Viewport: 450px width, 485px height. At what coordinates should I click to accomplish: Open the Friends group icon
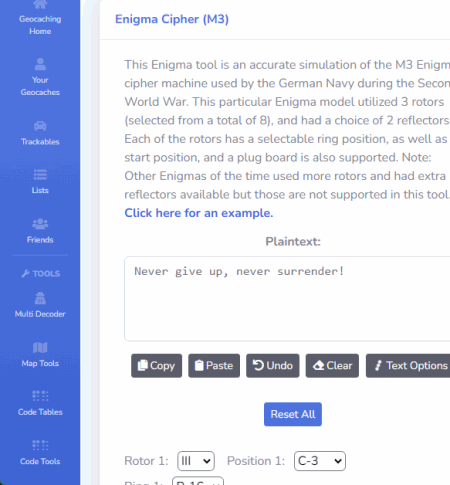pyautogui.click(x=40, y=224)
